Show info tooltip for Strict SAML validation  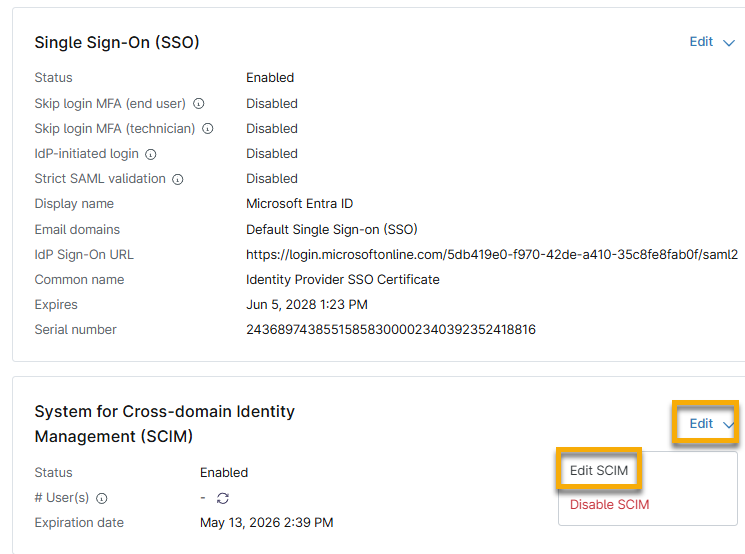point(178,179)
